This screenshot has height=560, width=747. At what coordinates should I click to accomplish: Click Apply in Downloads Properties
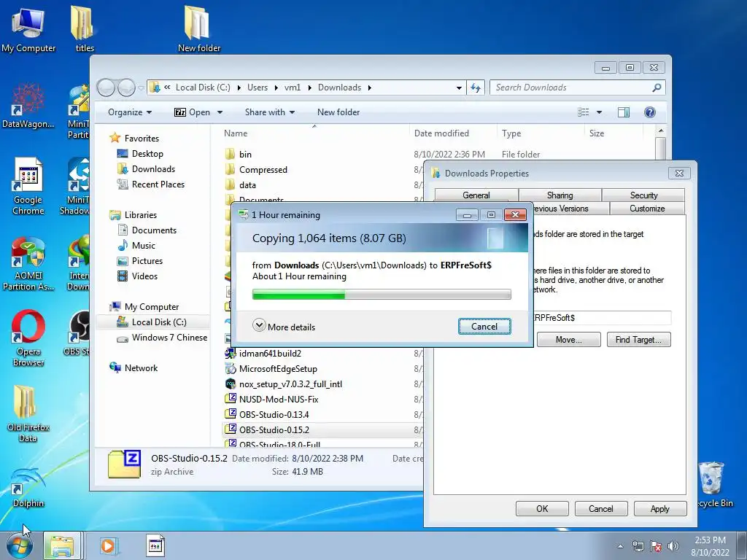click(660, 508)
